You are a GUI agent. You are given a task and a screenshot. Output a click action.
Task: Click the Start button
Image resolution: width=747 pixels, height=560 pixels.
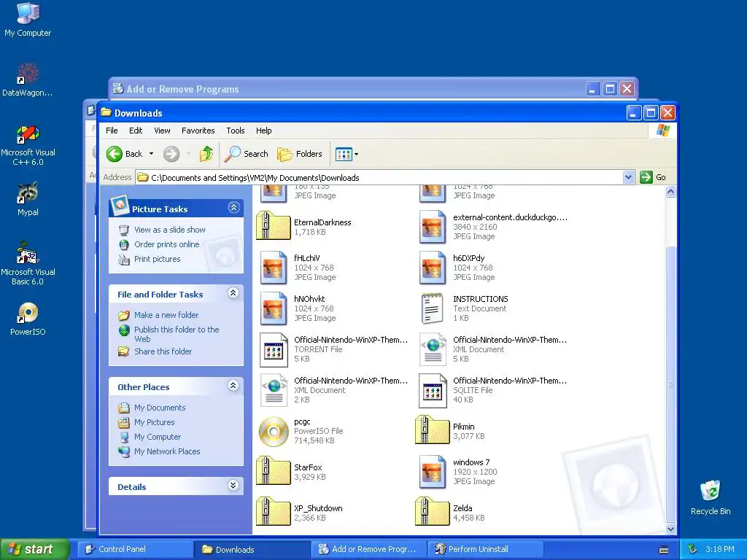click(x=34, y=549)
